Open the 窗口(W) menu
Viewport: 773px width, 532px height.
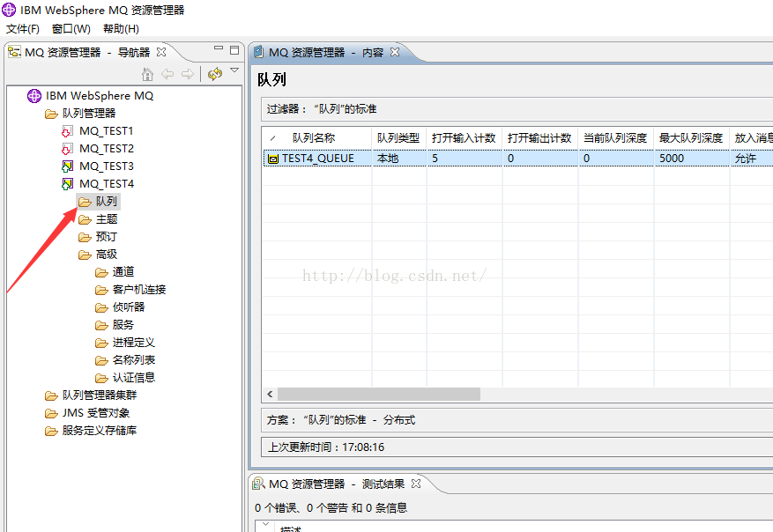pos(71,29)
